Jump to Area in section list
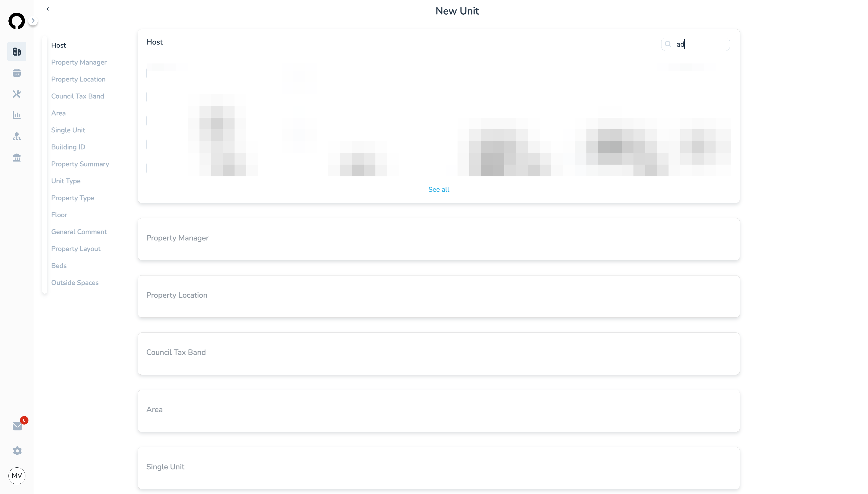This screenshot has height=494, width=868. [58, 113]
